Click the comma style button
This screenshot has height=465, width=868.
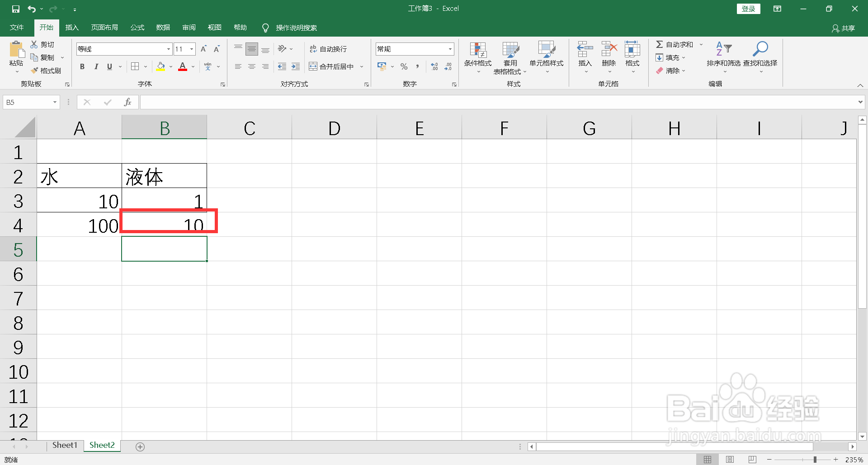click(417, 66)
